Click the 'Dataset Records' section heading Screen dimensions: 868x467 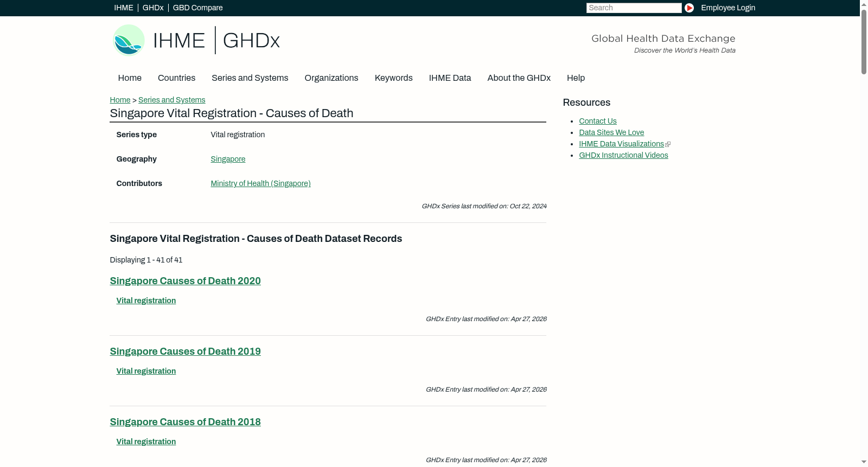point(256,239)
